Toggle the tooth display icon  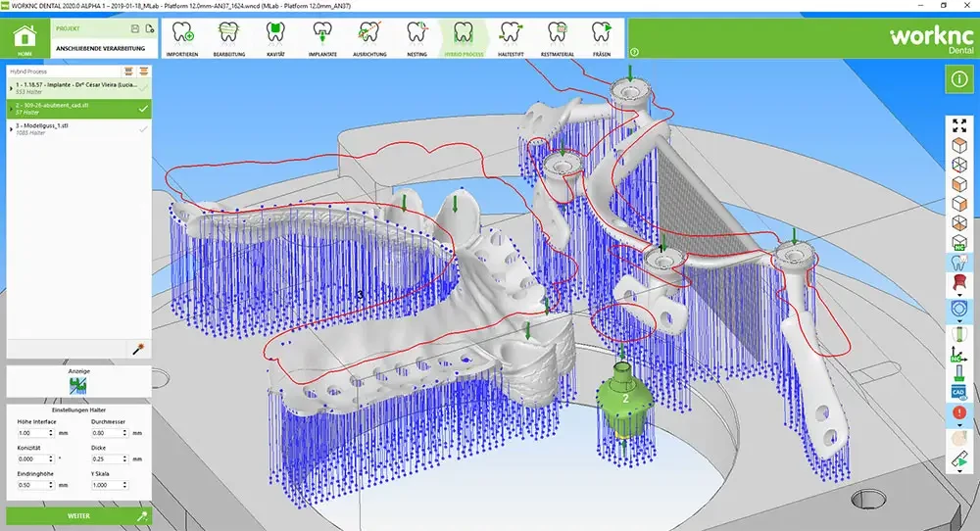click(959, 263)
